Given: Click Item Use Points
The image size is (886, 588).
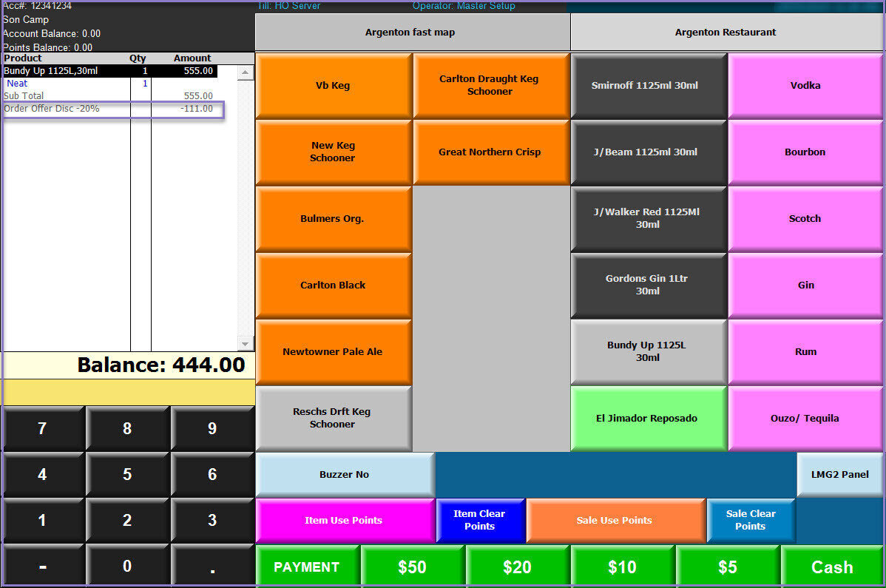Looking at the screenshot, I should 344,521.
